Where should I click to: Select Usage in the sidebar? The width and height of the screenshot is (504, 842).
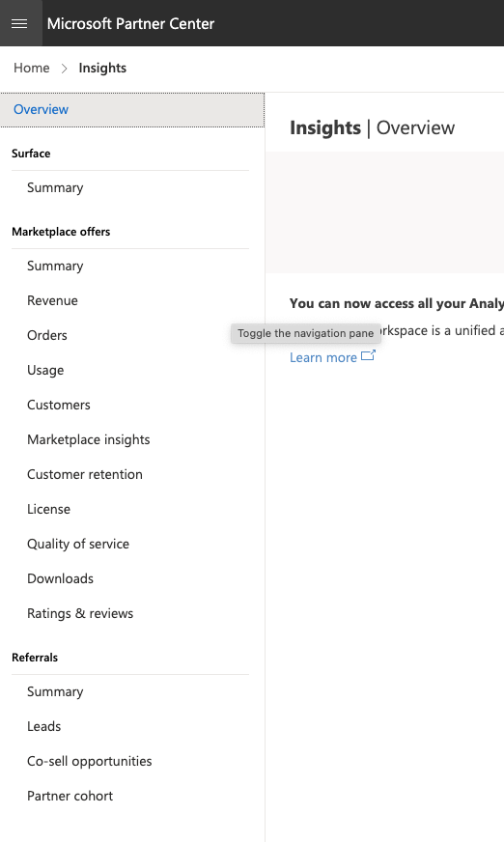click(x=45, y=370)
